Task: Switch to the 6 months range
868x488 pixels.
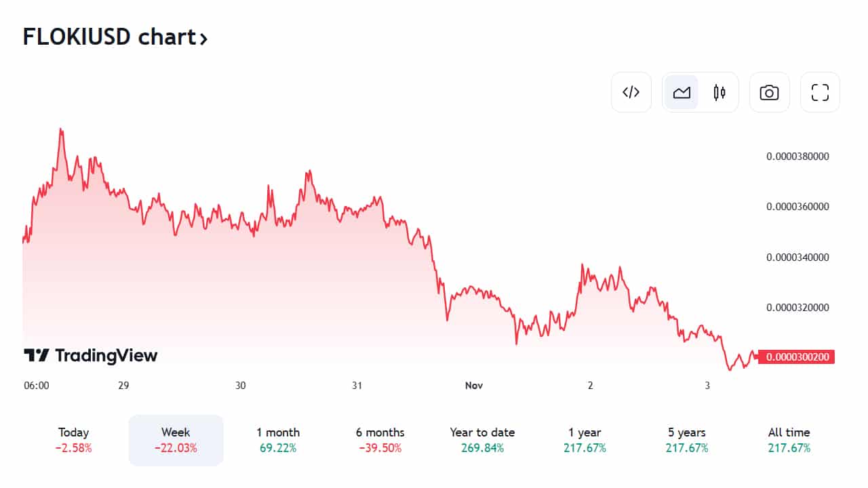Action: tap(380, 439)
